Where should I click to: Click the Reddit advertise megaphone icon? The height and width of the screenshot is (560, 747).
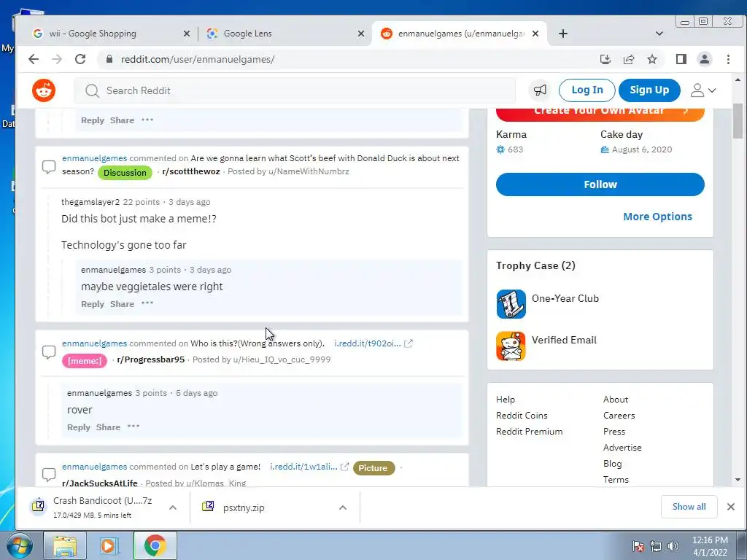541,90
